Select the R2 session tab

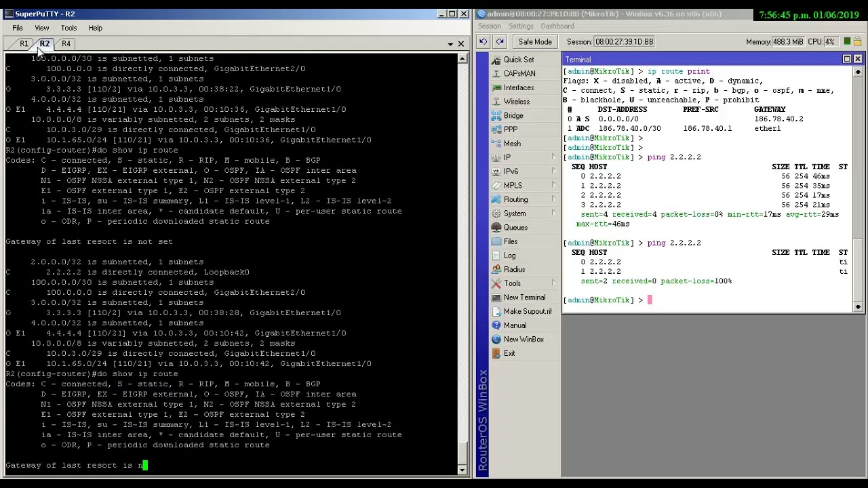pyautogui.click(x=45, y=44)
